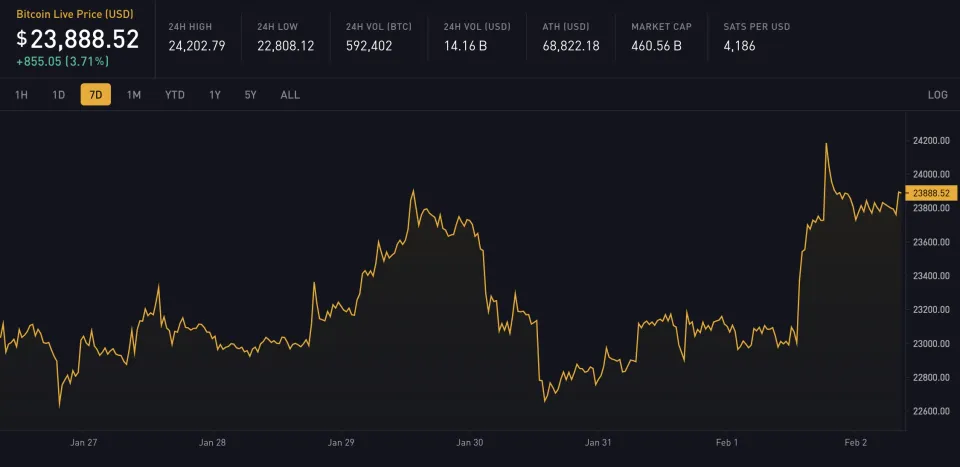Screen dimensions: 960x467
Task: Click the SATS PER USD stat
Action: point(756,35)
